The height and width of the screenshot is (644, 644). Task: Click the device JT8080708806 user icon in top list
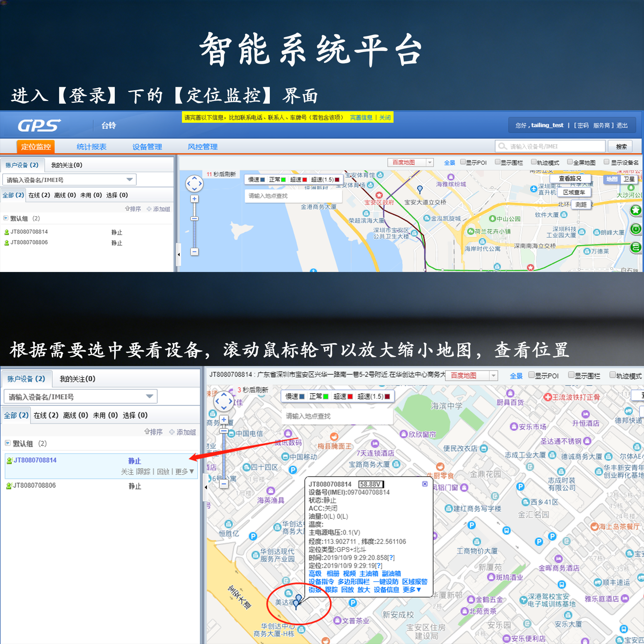pos(6,243)
